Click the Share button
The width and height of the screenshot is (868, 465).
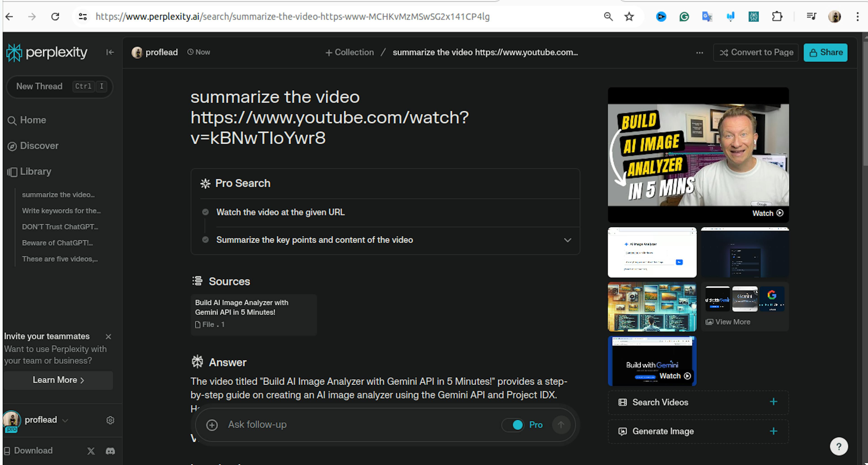(x=826, y=53)
